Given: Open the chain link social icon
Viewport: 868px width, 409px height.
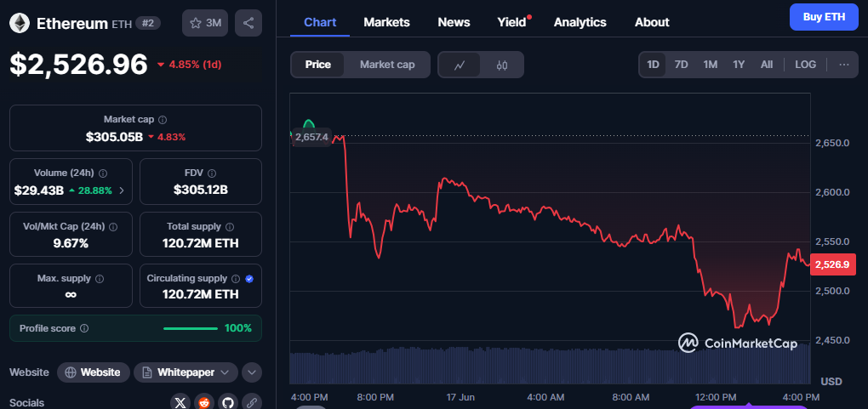Looking at the screenshot, I should (x=252, y=402).
